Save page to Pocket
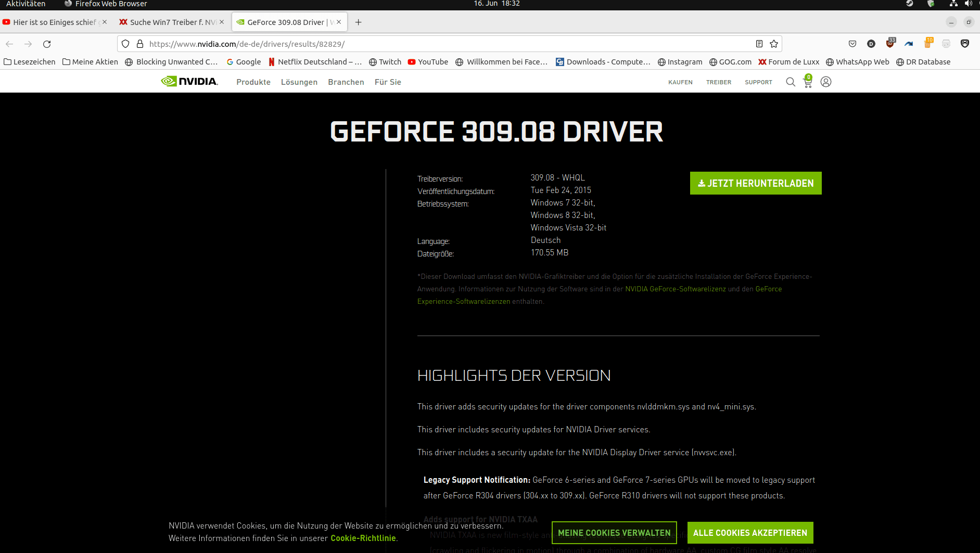 click(x=852, y=44)
